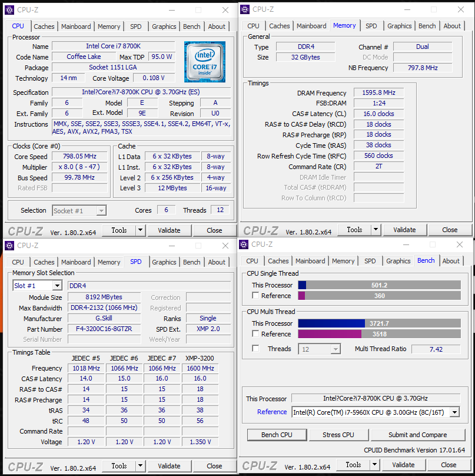Click Submit and Compare button

(x=417, y=435)
